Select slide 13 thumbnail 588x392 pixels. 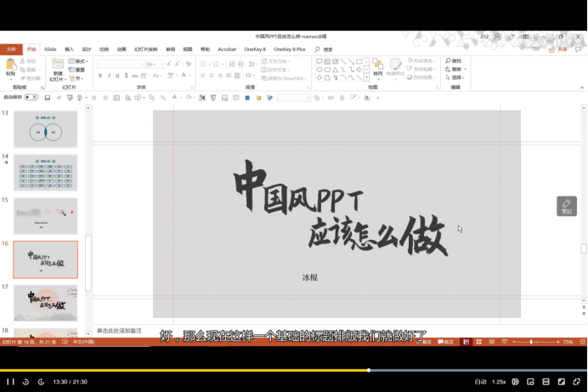(46, 129)
